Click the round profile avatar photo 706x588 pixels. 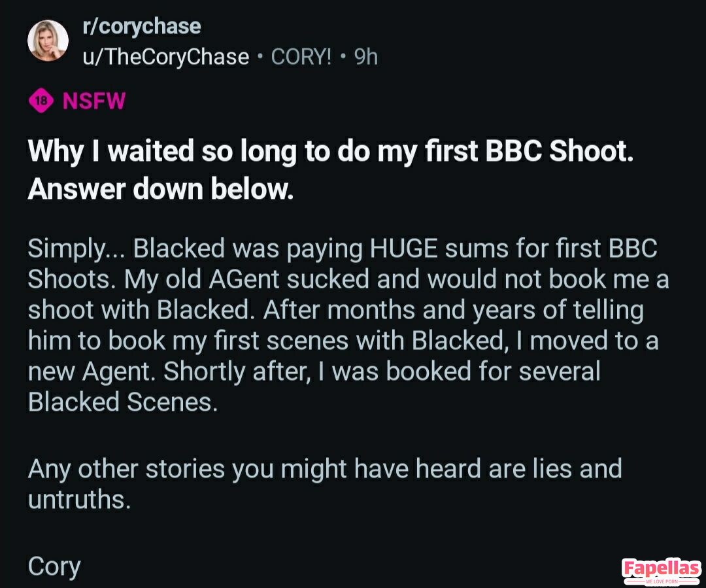[x=48, y=41]
